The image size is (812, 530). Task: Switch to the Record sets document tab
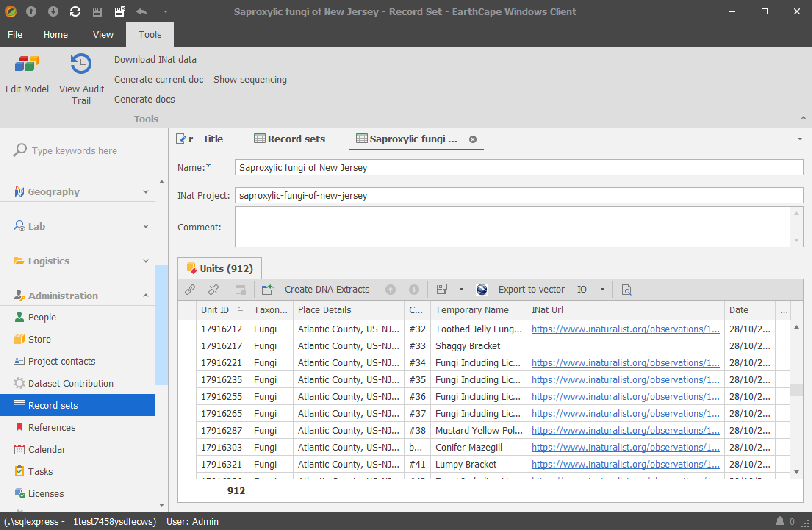[x=290, y=139]
